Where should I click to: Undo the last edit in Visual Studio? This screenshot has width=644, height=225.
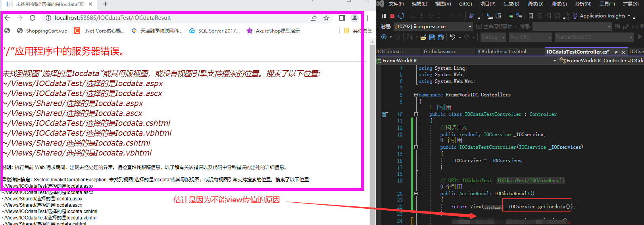tap(452, 37)
